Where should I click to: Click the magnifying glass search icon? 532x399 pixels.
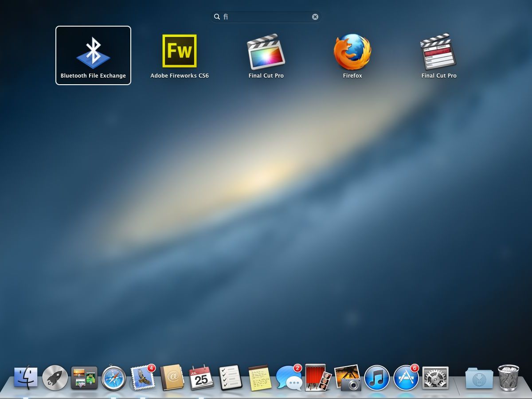tap(217, 17)
